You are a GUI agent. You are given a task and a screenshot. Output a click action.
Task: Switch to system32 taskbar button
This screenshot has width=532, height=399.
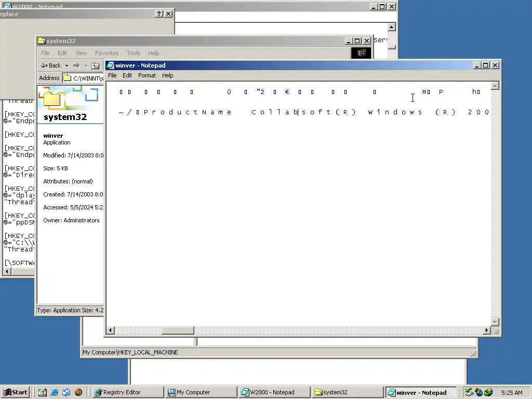click(x=348, y=392)
